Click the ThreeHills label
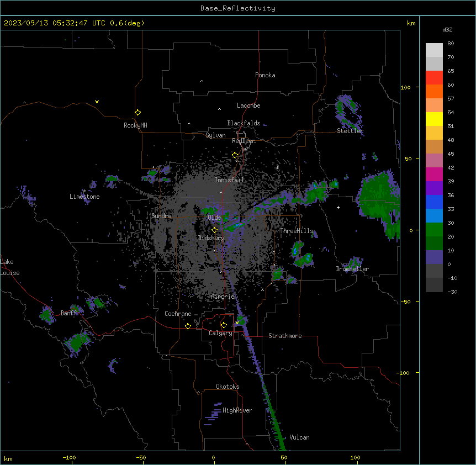Screen dimensions: 476x465 tap(297, 231)
